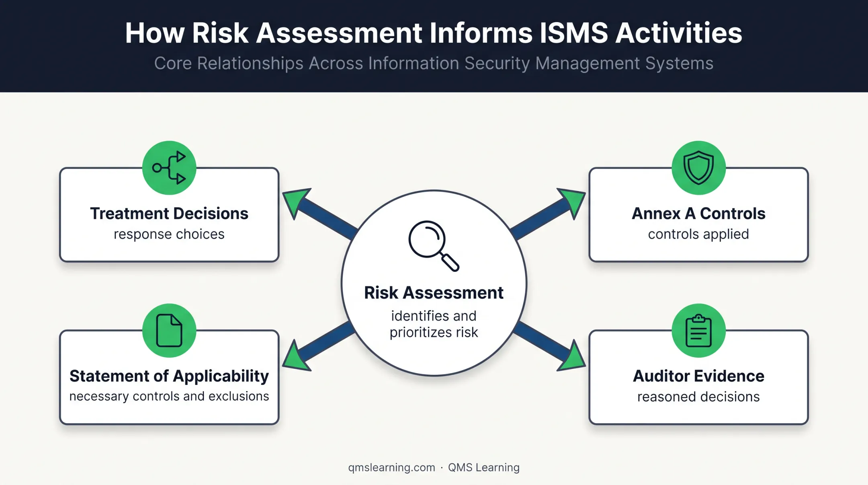
Task: Click the branching-arrows icon above Treatment Decisions
Action: pos(169,168)
